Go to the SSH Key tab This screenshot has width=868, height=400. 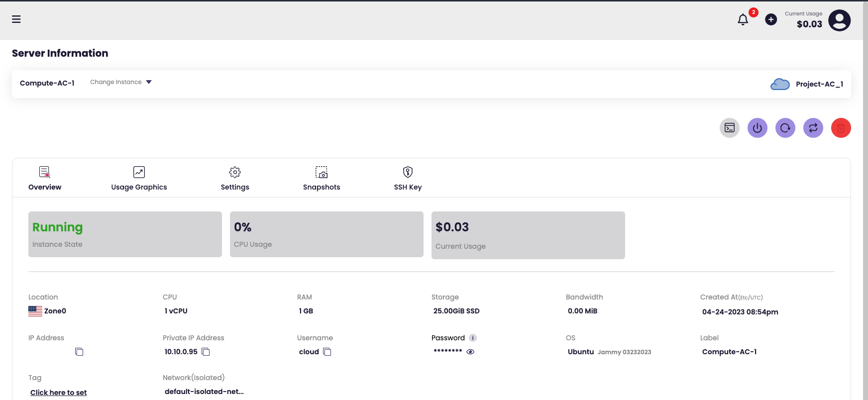tap(408, 179)
